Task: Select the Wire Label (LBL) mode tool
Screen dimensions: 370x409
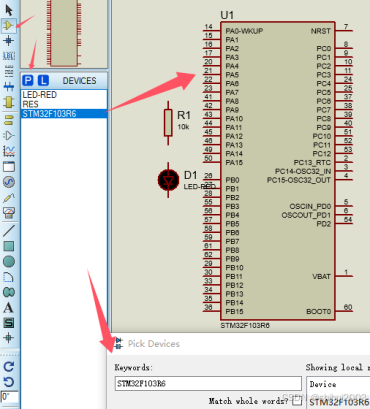Action: coord(9,56)
